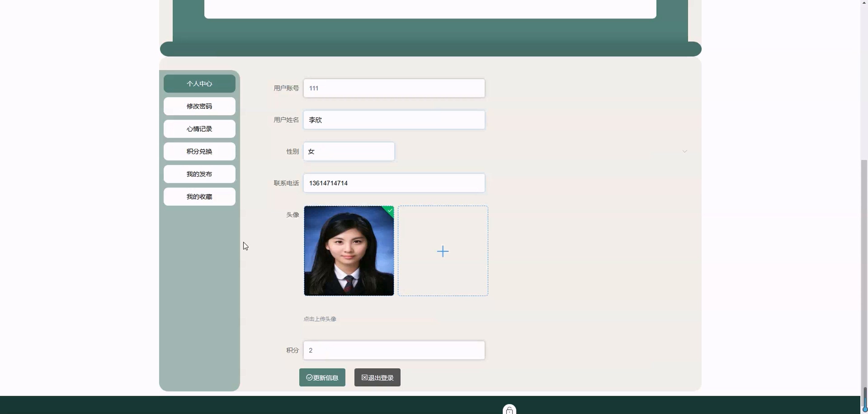Click the 更新信息 button

pos(322,377)
